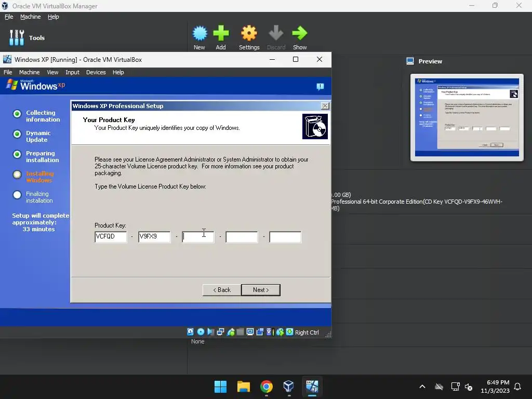Select the Tools icon in the Manager
Viewport: 532px width, 399px height.
click(17, 37)
